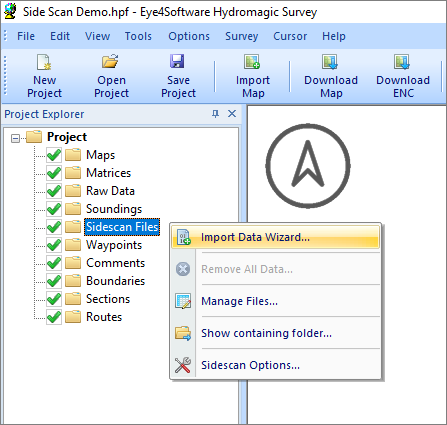
Task: Click the Download ENC icon
Action: 402,62
